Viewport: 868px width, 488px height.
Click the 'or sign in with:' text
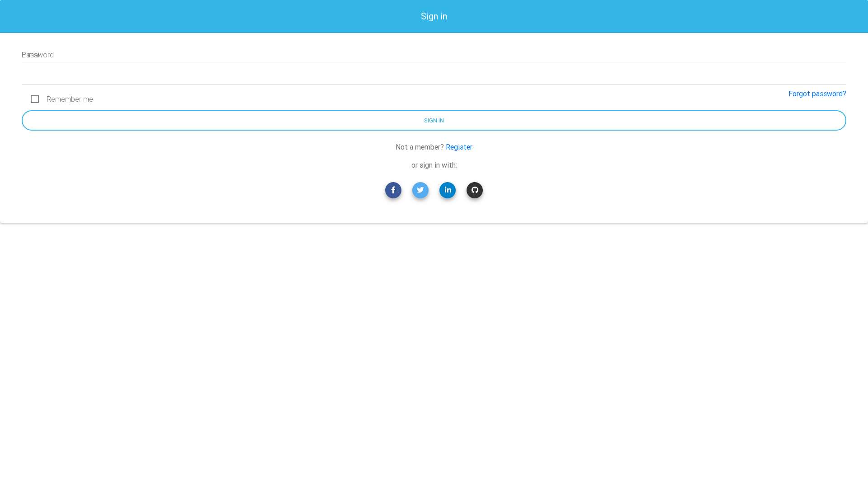(434, 165)
